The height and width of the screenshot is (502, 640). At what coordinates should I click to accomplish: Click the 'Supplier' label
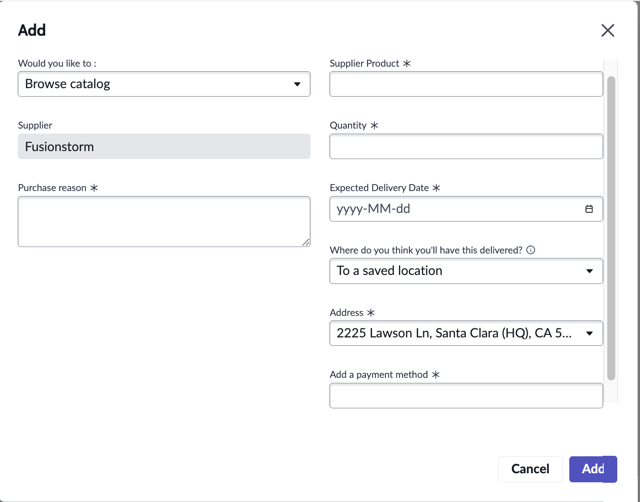click(35, 125)
